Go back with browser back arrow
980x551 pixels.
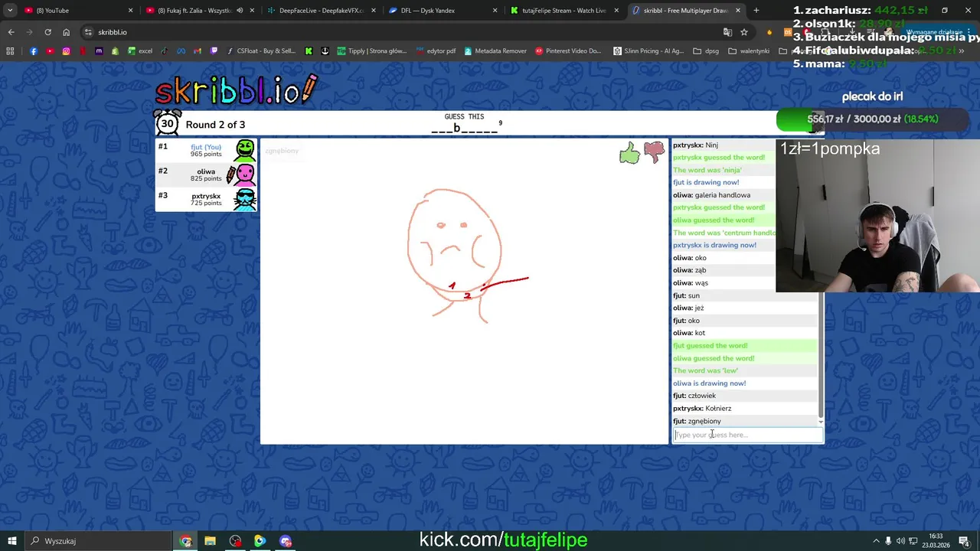click(11, 32)
